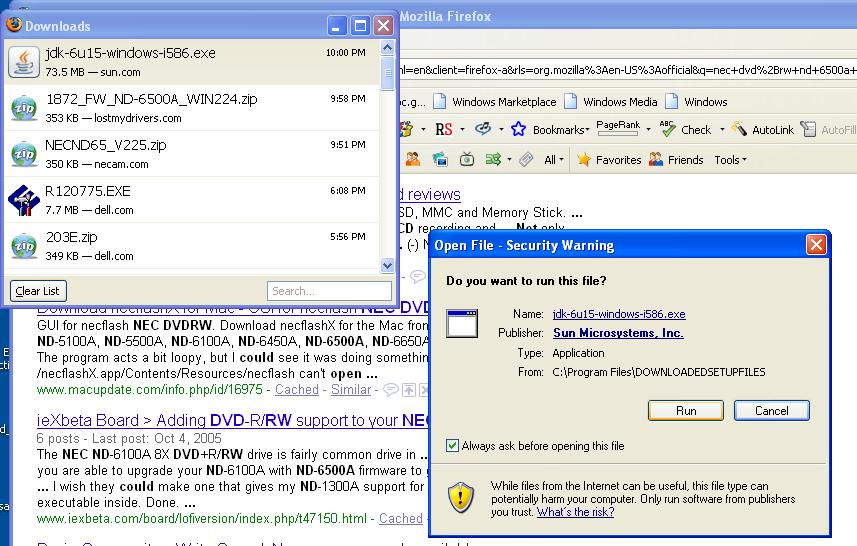Click the Java jdk-6u15 download icon
The image size is (857, 546).
(x=24, y=62)
